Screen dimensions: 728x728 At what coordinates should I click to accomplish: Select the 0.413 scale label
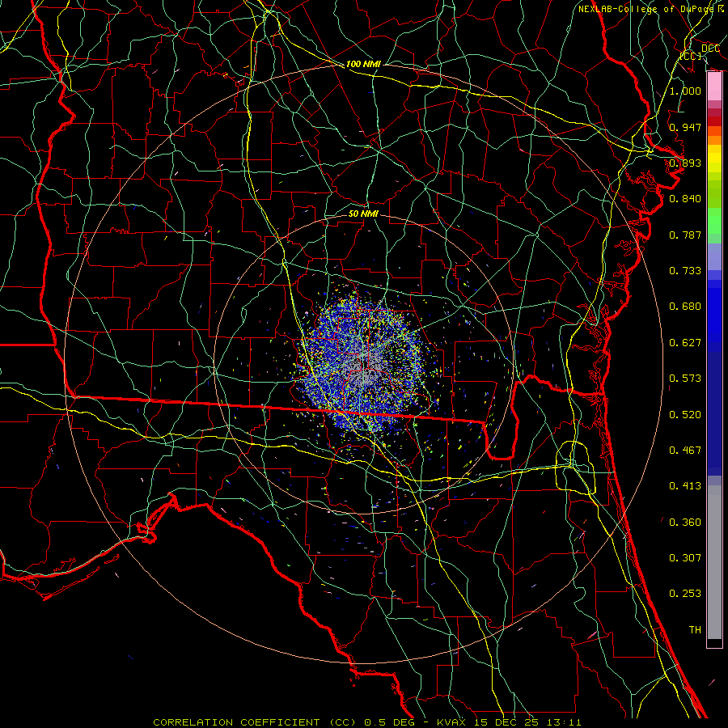(x=685, y=486)
